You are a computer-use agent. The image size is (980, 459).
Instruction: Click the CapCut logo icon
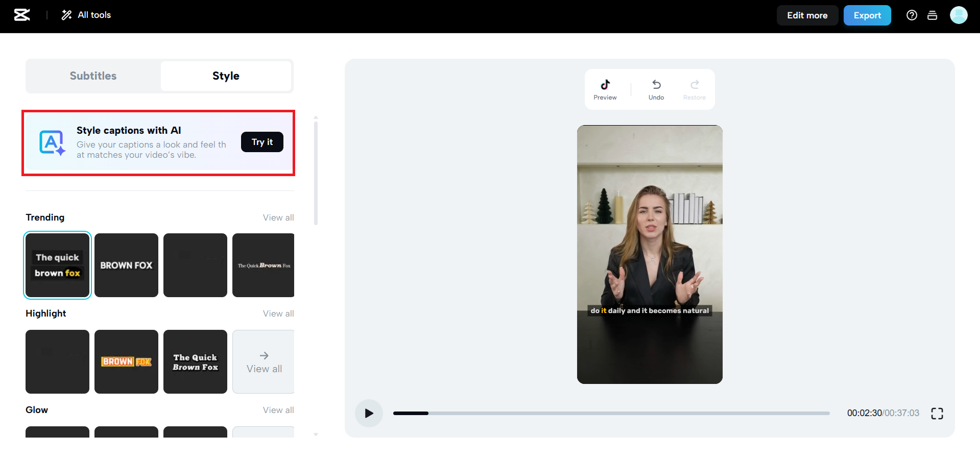[x=21, y=15]
